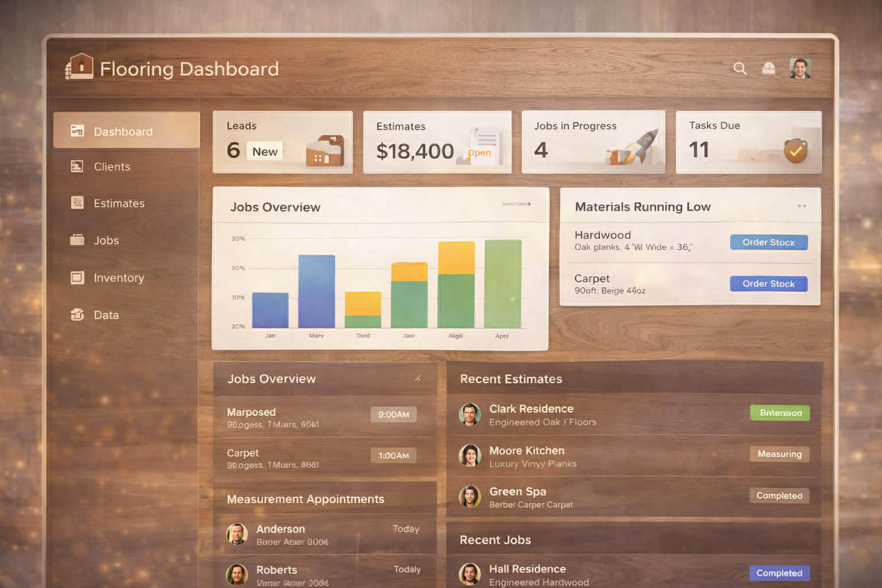This screenshot has height=588, width=882.
Task: Order Stock for Hardwood oak planks
Action: (x=768, y=242)
